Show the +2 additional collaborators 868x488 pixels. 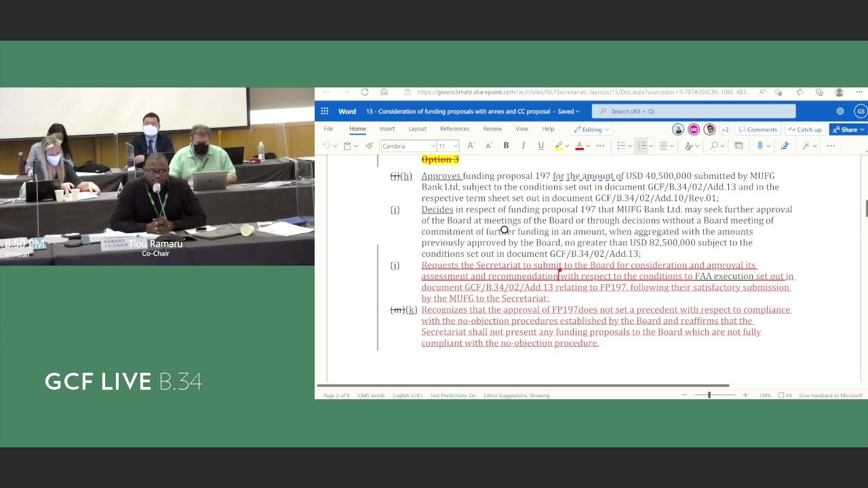coord(725,129)
